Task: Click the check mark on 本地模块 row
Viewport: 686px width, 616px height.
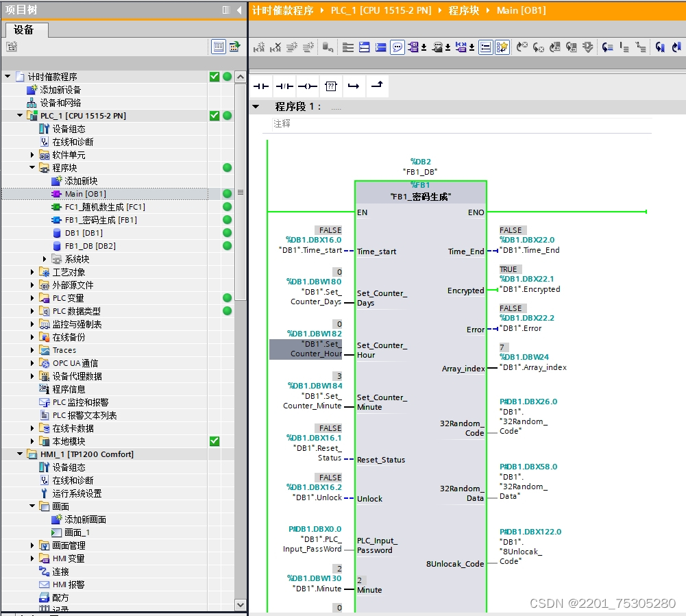Action: [215, 441]
